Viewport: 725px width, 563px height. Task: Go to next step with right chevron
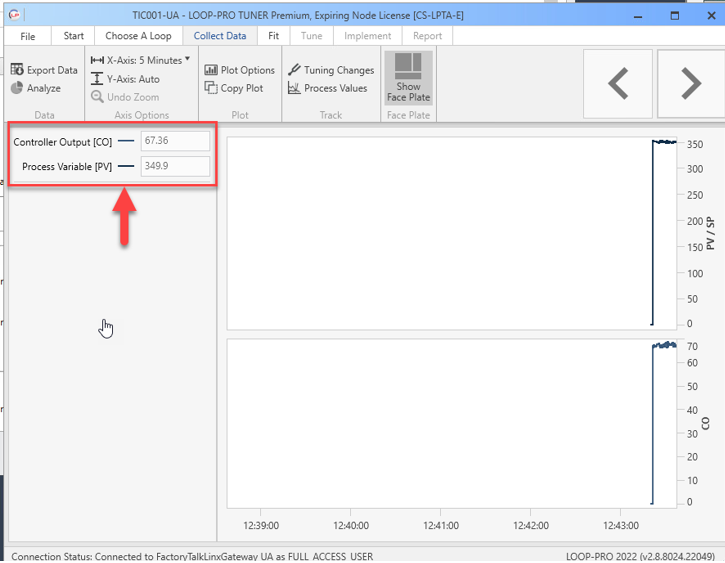pyautogui.click(x=691, y=84)
